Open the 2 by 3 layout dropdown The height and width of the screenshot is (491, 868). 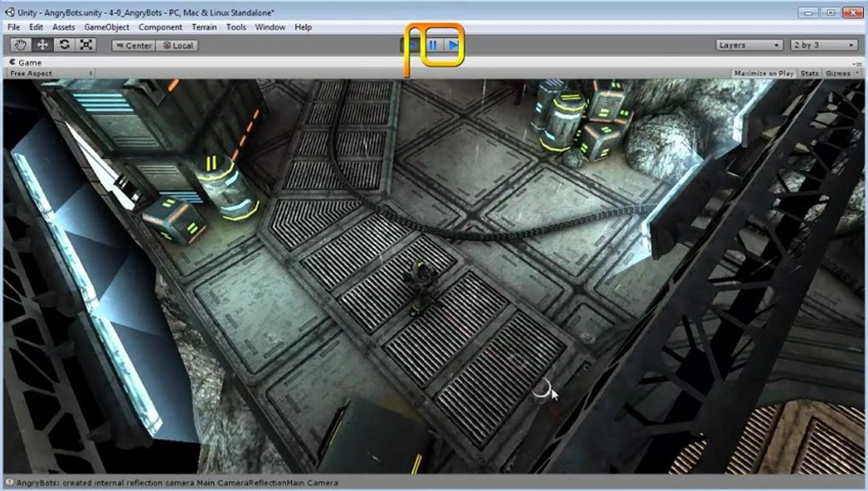tap(824, 45)
